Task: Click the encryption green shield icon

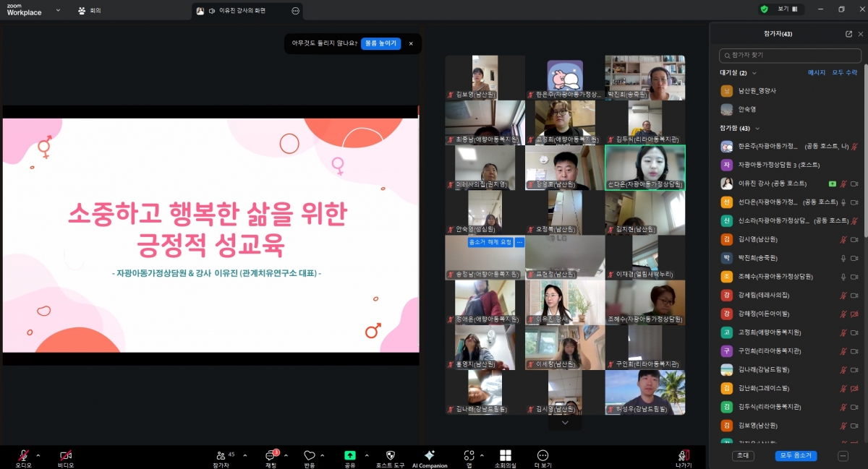Action: tap(764, 9)
